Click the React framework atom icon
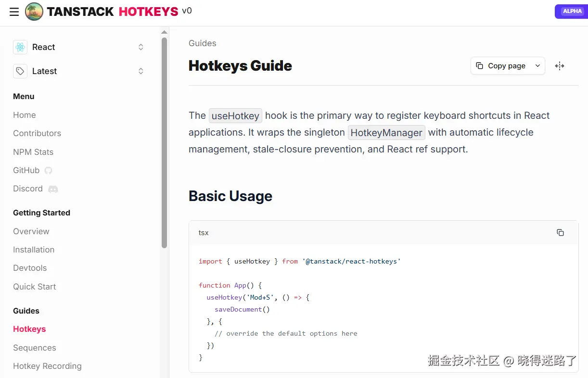The width and height of the screenshot is (588, 378). 20,47
